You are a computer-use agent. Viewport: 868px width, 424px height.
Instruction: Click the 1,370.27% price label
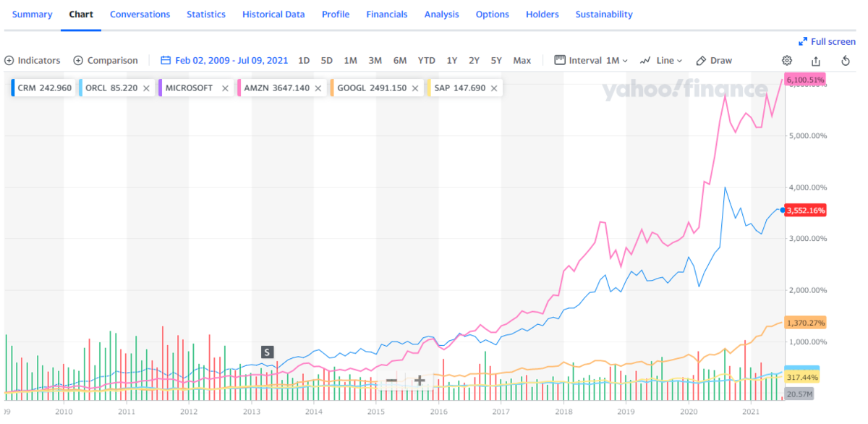805,323
